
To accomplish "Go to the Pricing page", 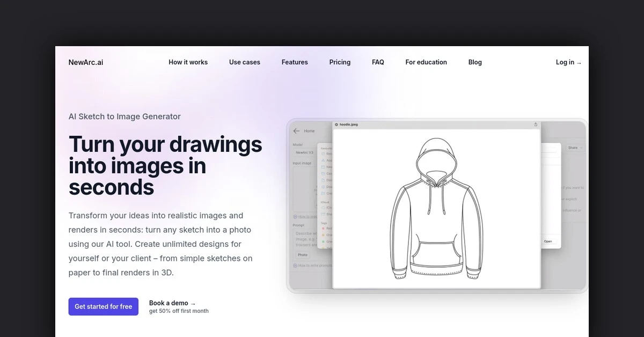I will click(x=340, y=62).
